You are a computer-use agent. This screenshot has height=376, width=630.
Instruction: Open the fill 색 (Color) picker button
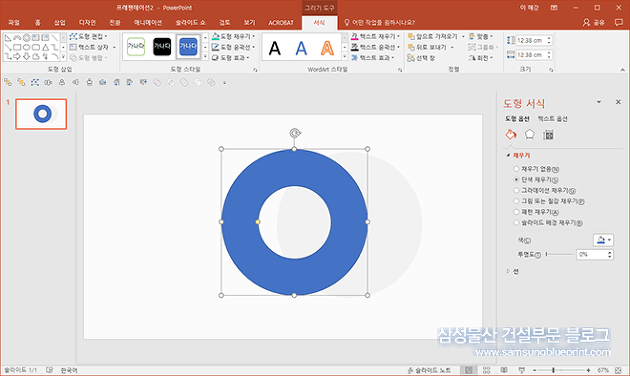(603, 240)
